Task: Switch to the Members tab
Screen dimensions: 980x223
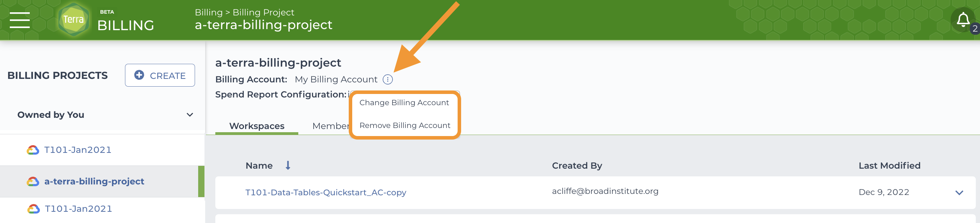Action: 330,126
